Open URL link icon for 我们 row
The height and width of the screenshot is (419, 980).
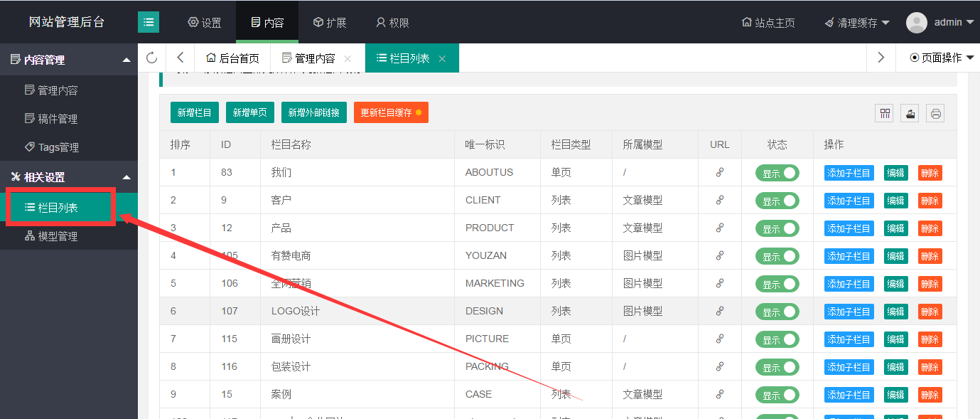click(x=719, y=173)
